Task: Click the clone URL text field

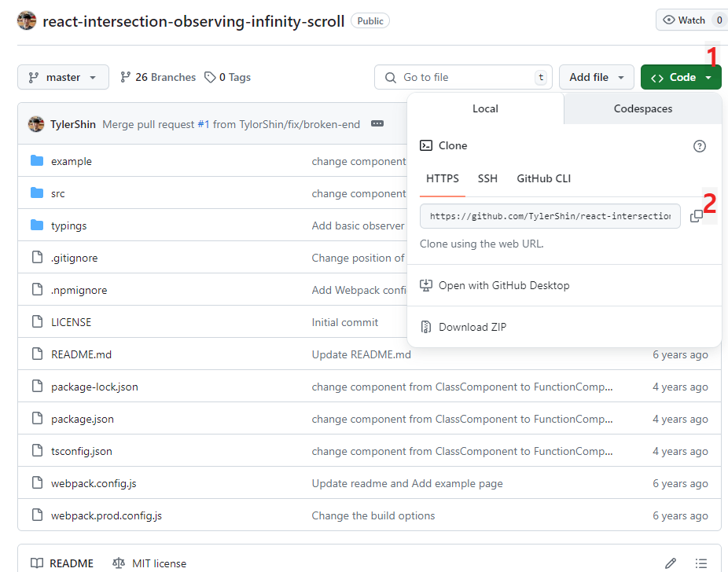Action: point(550,216)
